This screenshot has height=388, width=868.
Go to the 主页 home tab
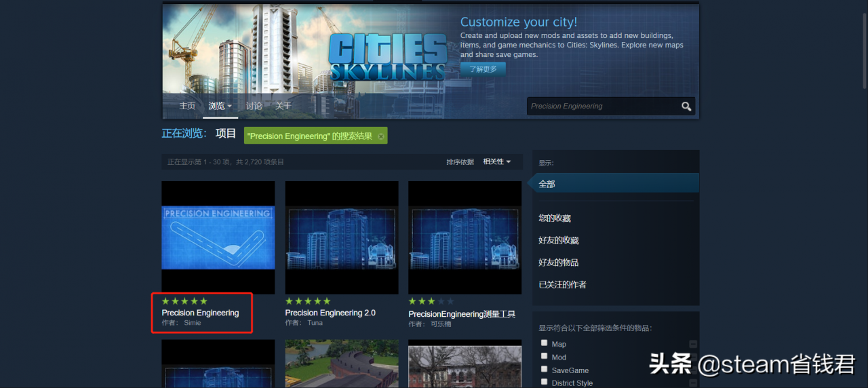(x=187, y=106)
